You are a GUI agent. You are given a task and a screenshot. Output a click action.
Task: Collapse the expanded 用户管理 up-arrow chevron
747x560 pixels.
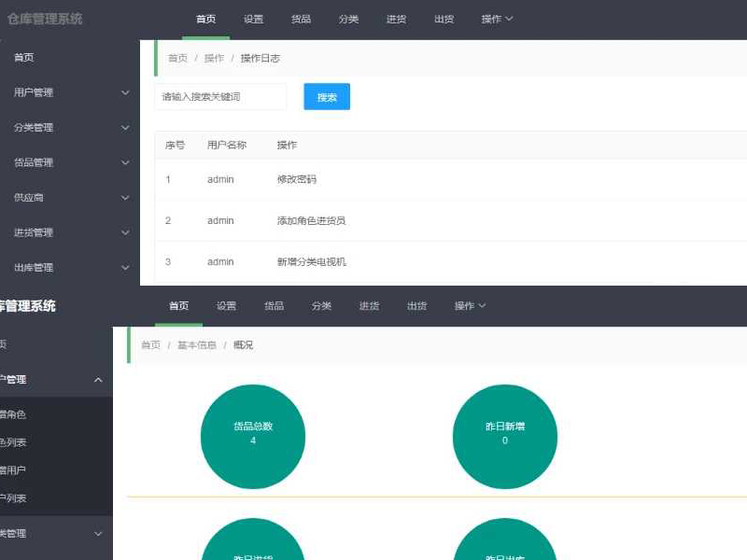[98, 380]
